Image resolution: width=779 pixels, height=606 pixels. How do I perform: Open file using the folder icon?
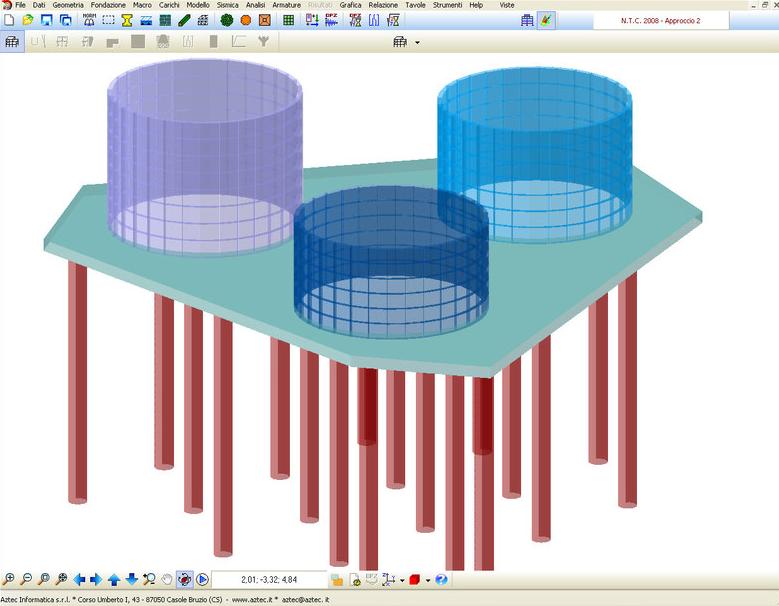click(28, 20)
